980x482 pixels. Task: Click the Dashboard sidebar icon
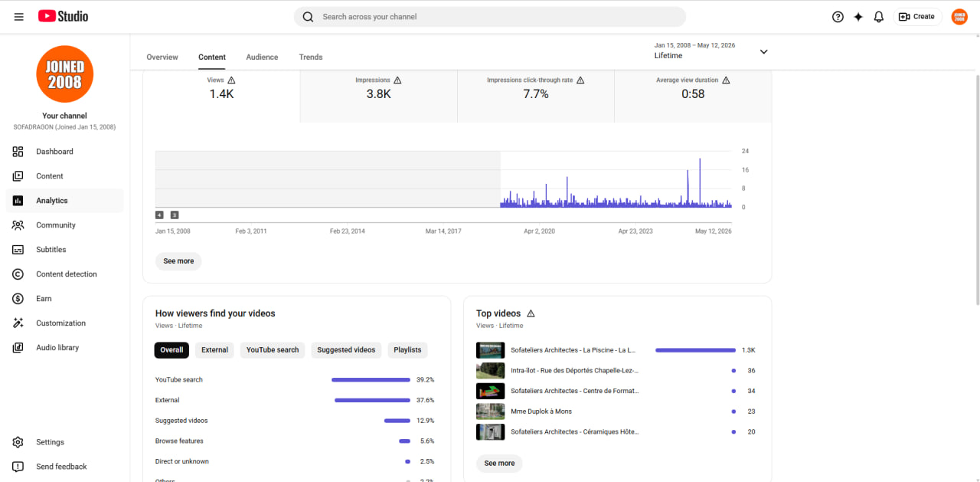(x=18, y=152)
